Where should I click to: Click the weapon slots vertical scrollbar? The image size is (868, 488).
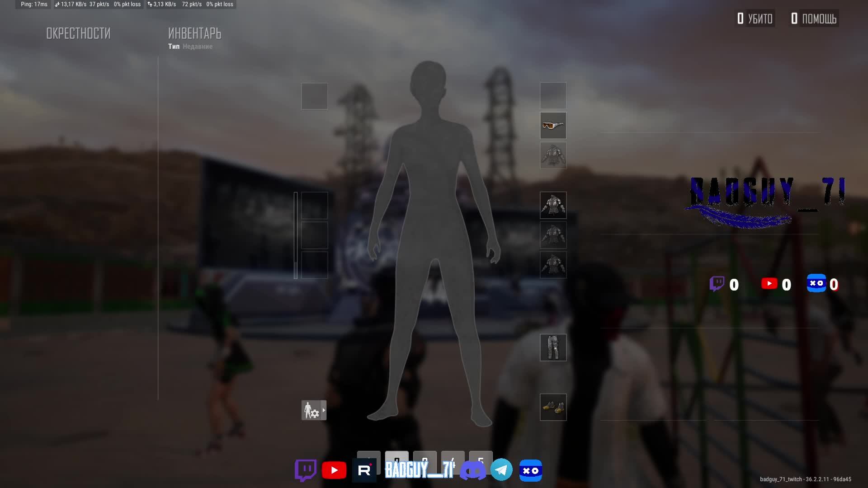click(296, 235)
